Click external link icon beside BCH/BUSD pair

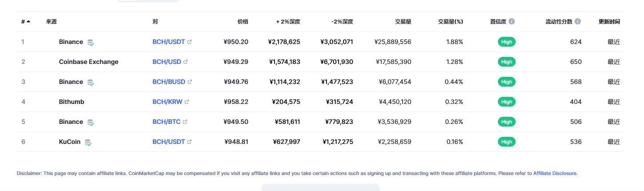190,82
